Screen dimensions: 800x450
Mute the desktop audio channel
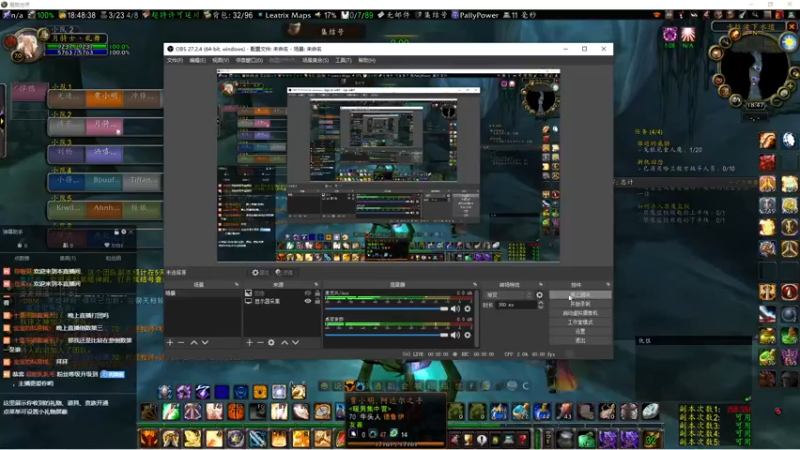tap(455, 335)
